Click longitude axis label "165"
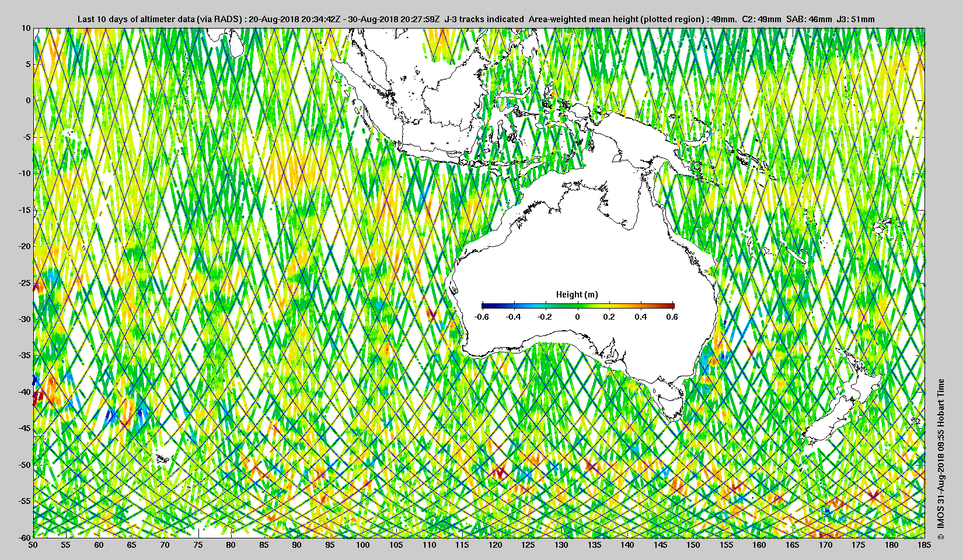 (793, 545)
